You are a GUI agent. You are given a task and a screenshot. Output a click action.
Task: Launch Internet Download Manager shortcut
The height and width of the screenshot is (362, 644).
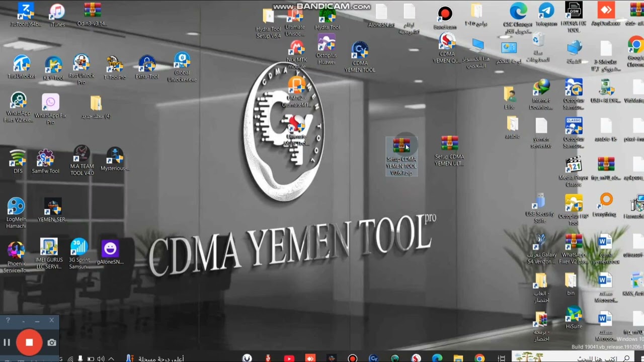[541, 95]
